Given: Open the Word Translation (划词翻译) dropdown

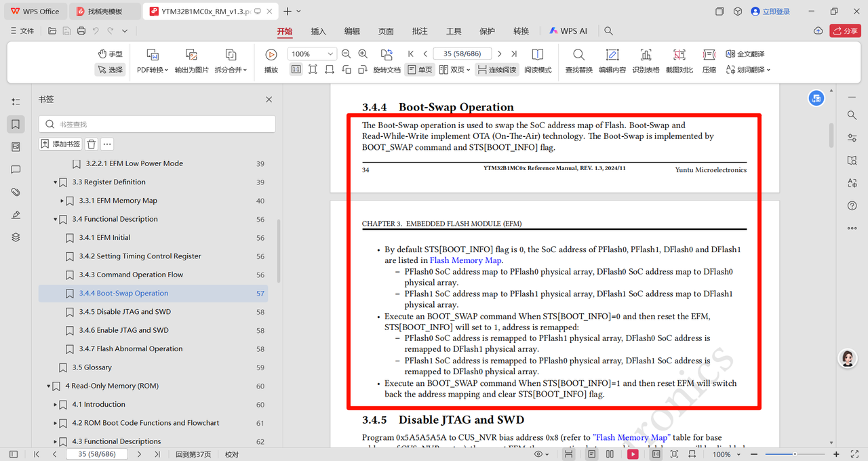Looking at the screenshot, I should coord(748,70).
